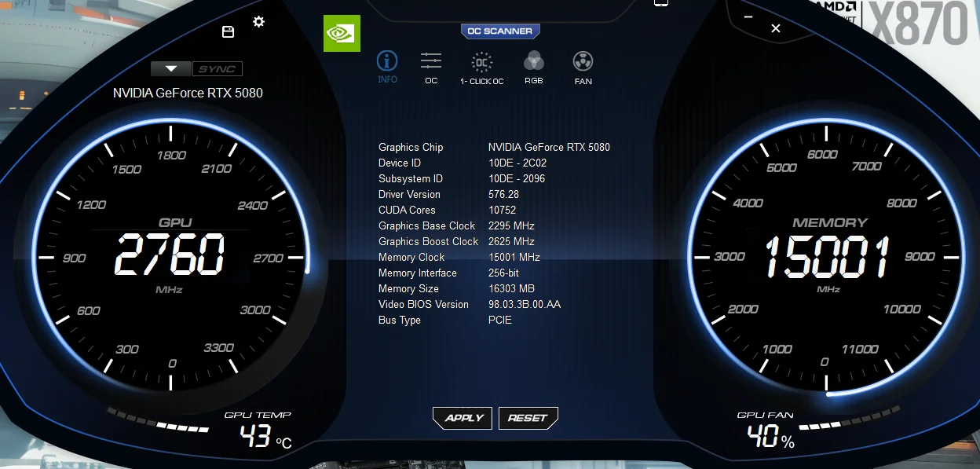This screenshot has width=980, height=469.
Task: Click the Bus Type PCIE value
Action: (x=500, y=320)
